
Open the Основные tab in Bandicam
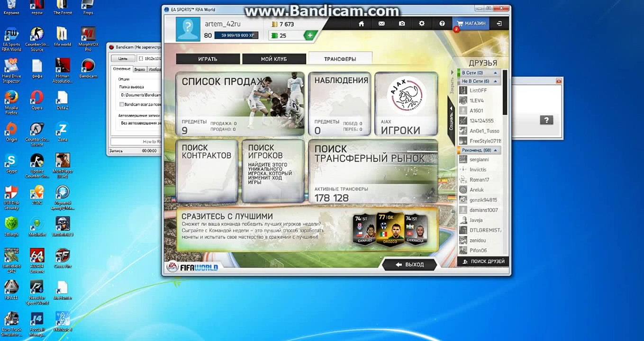122,69
